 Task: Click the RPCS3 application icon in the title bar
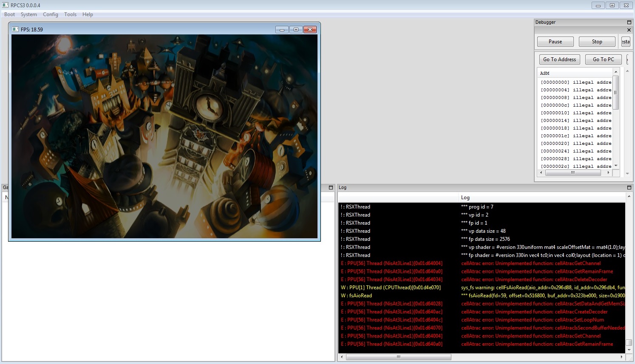coord(5,5)
